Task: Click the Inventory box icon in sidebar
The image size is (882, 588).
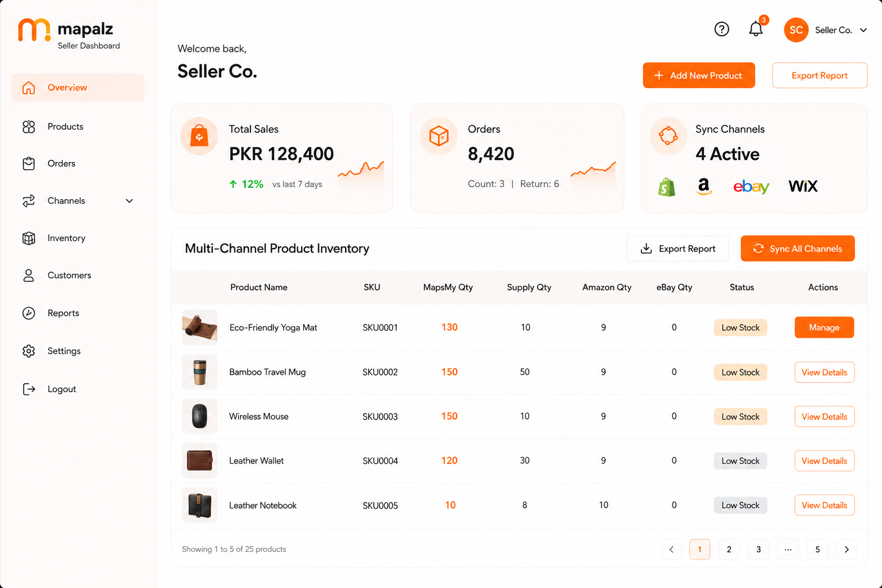Action: tap(29, 238)
